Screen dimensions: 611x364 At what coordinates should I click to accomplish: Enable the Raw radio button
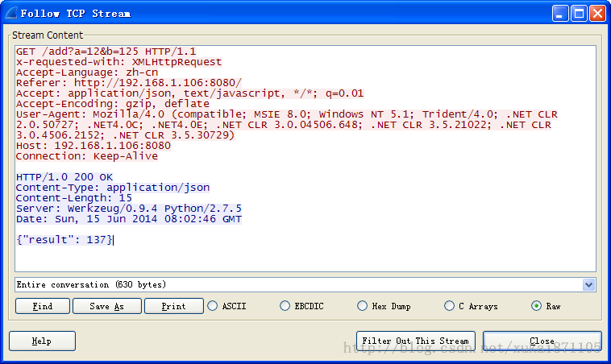pyautogui.click(x=537, y=306)
